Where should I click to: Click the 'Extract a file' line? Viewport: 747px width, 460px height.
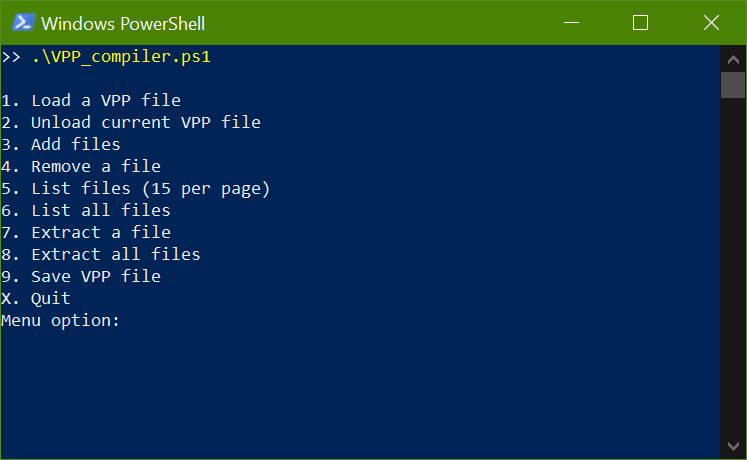86,232
